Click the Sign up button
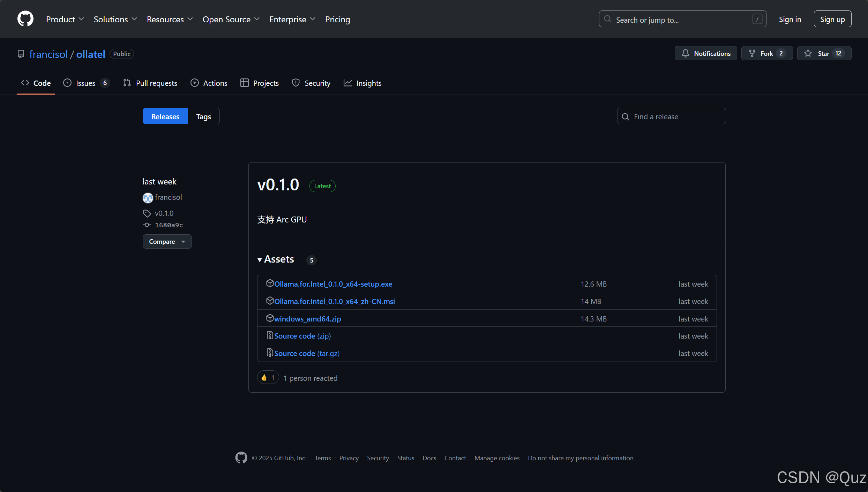Image resolution: width=868 pixels, height=492 pixels. (832, 19)
